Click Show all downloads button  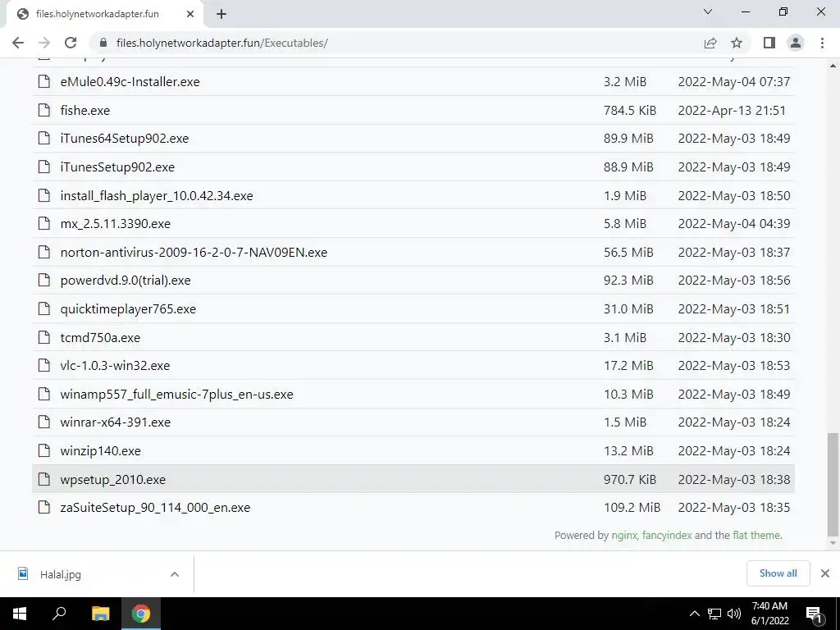pos(778,573)
